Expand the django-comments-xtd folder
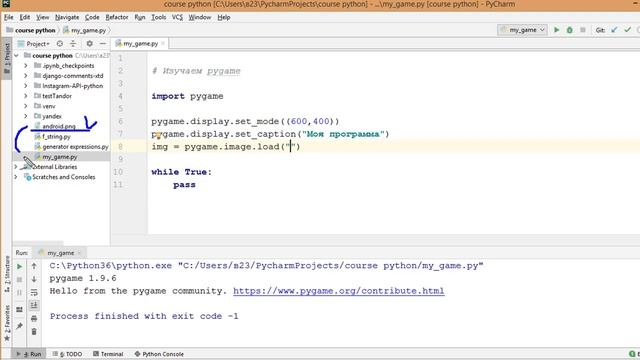Screen dimensions: 640x360 coord(26,76)
